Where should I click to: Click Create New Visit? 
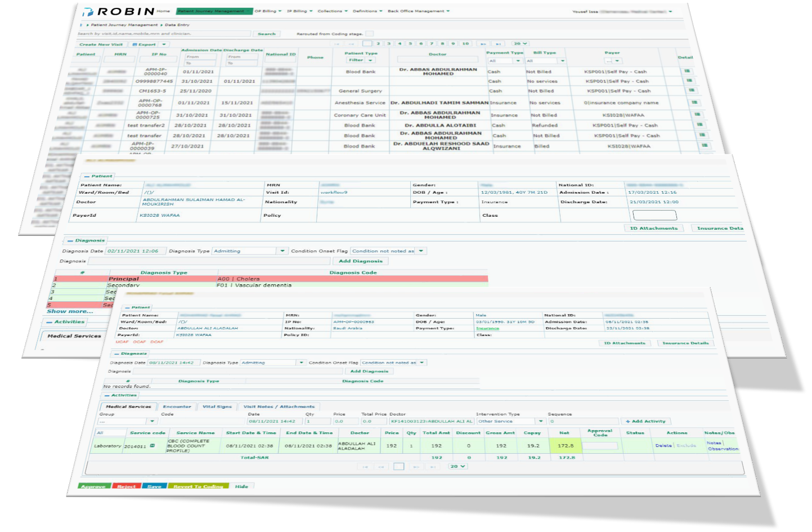click(x=101, y=44)
